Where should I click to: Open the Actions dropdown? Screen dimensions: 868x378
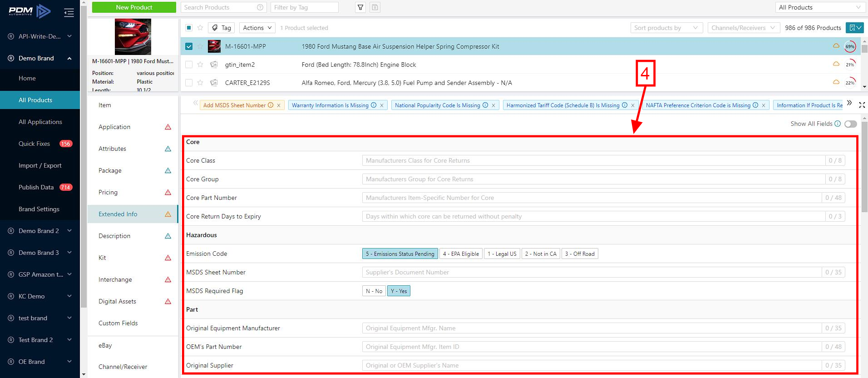[257, 28]
